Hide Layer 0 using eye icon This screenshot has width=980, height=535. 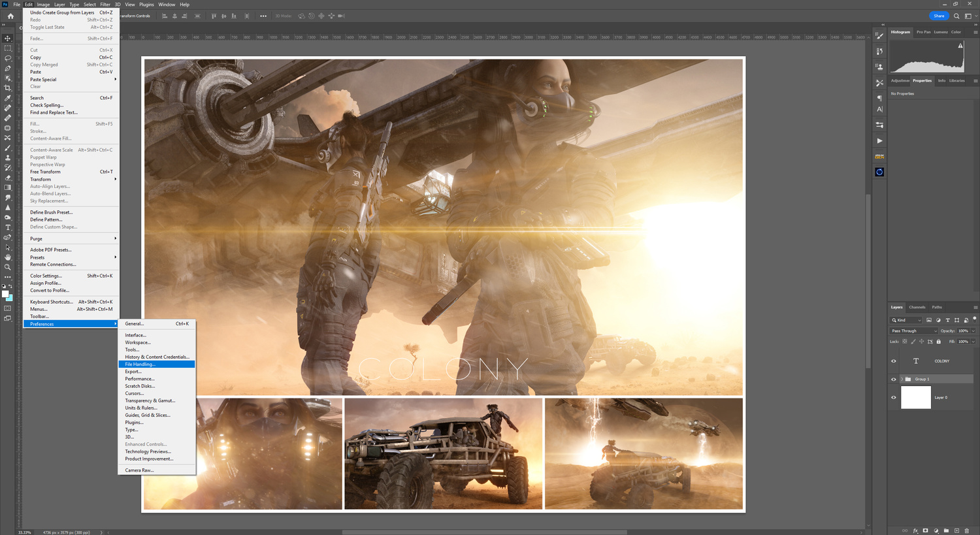click(894, 397)
